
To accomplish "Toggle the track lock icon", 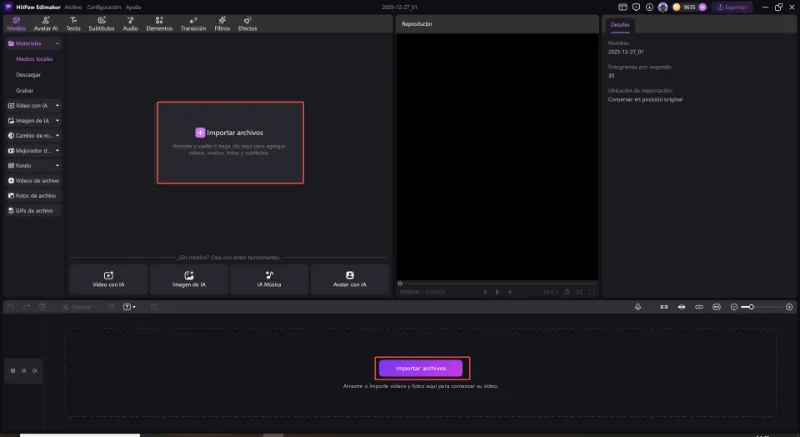I will pos(13,371).
